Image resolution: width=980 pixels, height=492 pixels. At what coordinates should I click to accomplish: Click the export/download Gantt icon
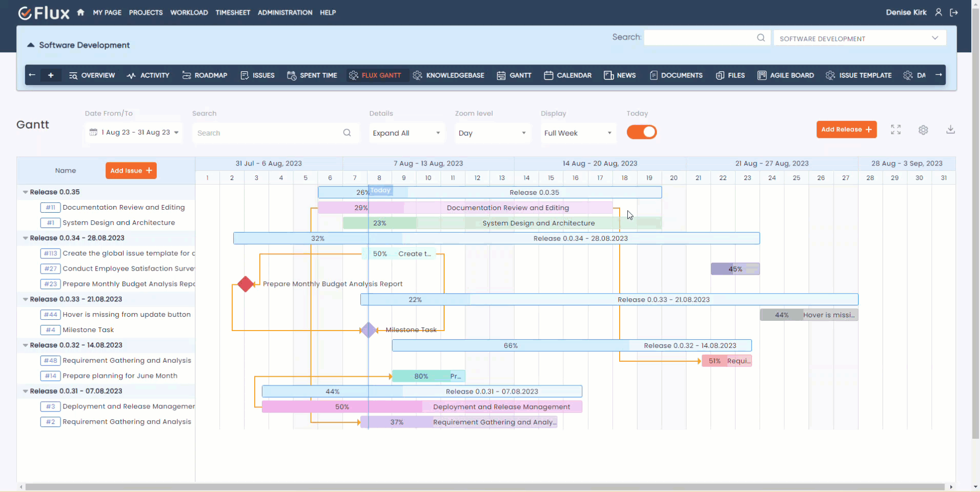click(x=950, y=130)
